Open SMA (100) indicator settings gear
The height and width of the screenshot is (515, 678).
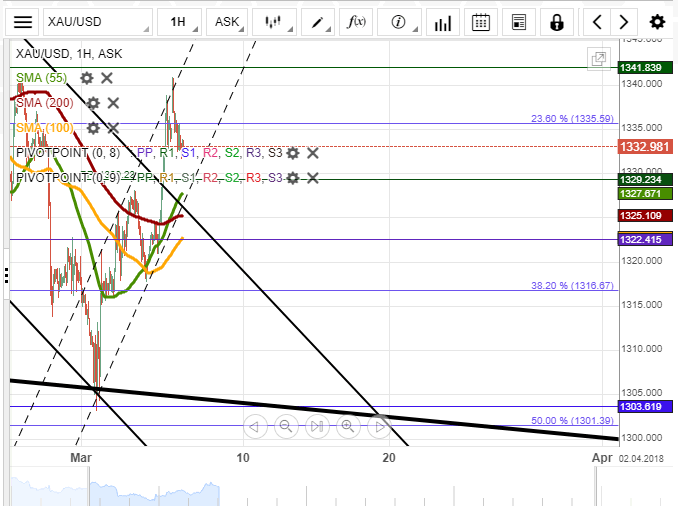[x=93, y=128]
